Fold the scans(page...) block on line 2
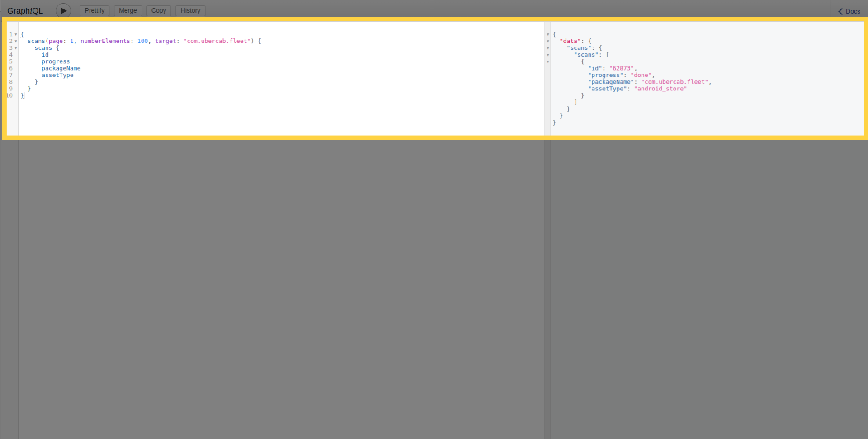Image resolution: width=868 pixels, height=439 pixels. pyautogui.click(x=16, y=41)
